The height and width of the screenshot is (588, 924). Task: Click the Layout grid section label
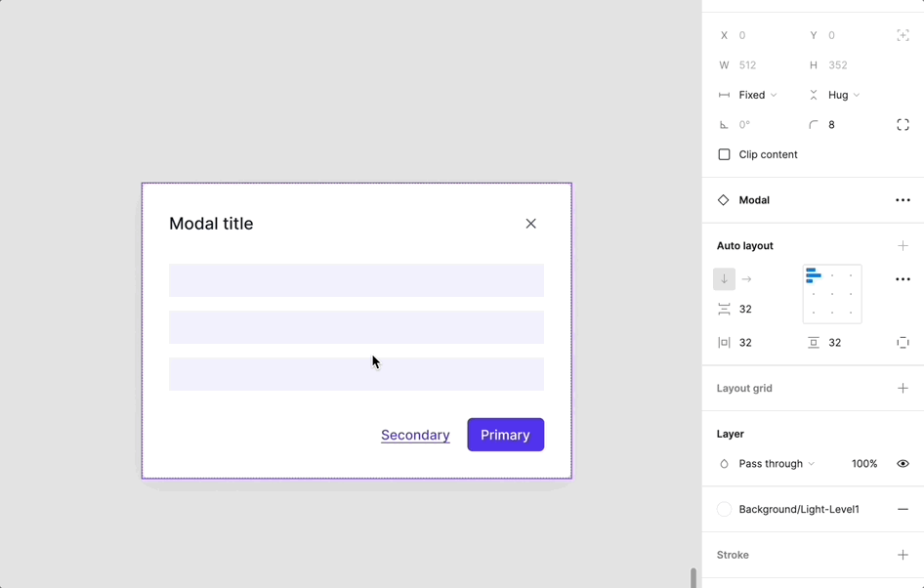744,388
